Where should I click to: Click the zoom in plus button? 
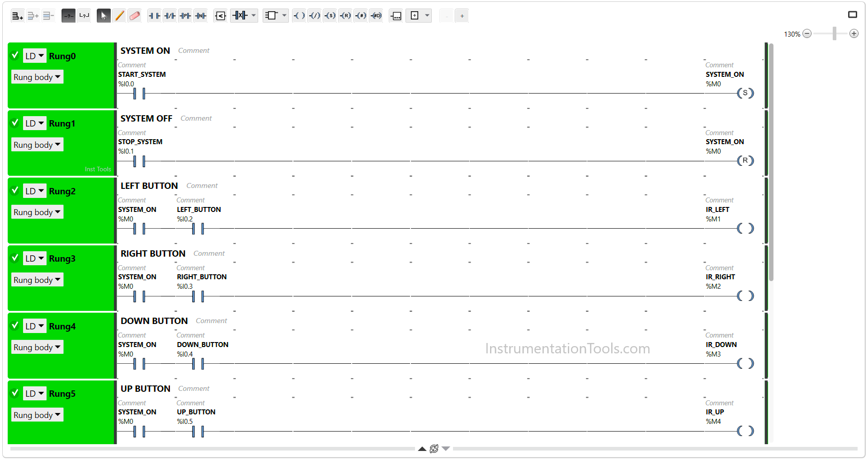click(854, 33)
